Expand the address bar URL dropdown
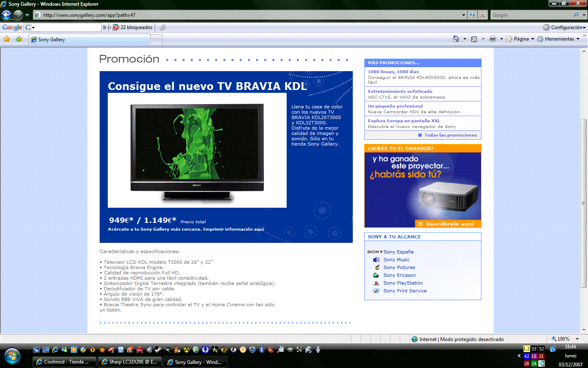Viewport: 588px width, 368px height. click(463, 15)
